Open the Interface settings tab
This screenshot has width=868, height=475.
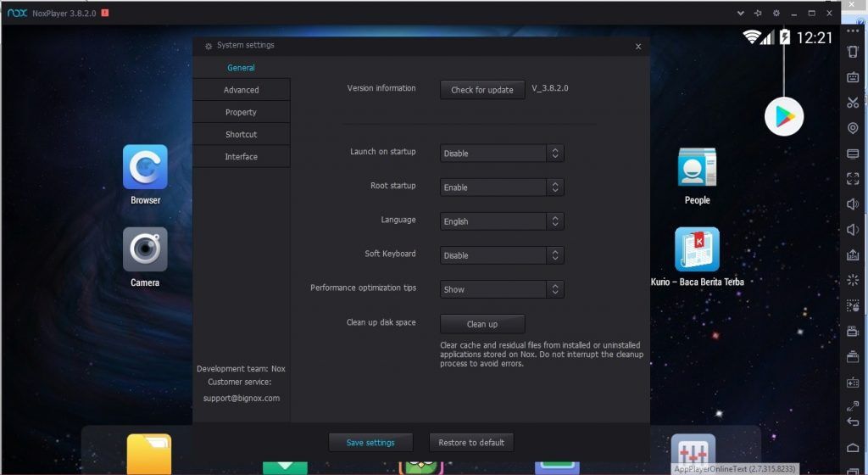241,157
